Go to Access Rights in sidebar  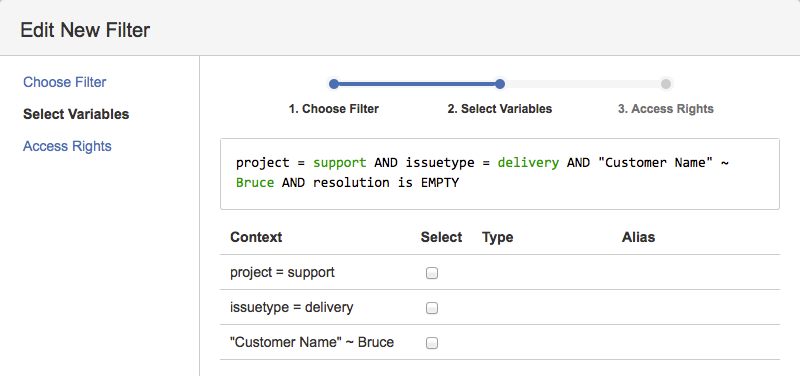tap(67, 146)
